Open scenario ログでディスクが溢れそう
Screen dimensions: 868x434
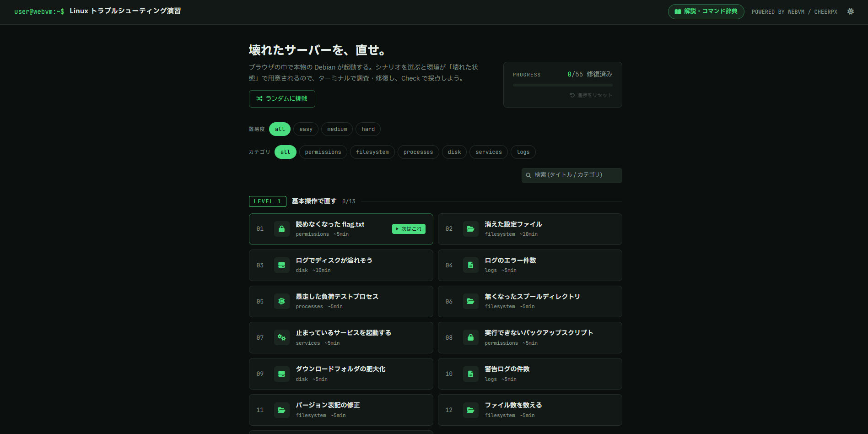[341, 265]
